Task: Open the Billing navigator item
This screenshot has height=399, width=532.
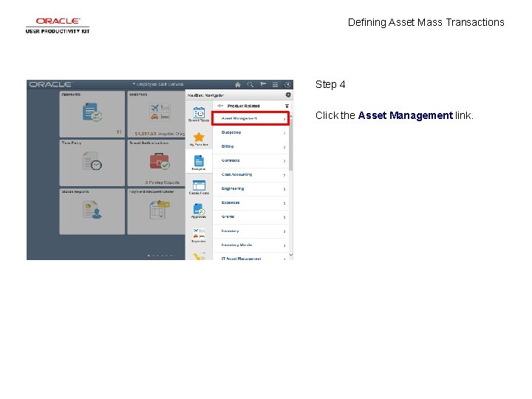Action: [x=250, y=146]
